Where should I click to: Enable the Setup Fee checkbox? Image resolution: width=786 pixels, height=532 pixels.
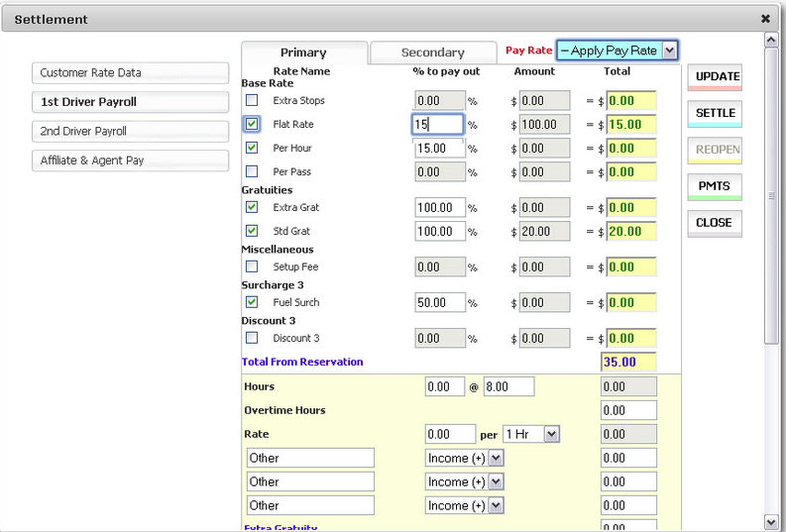pyautogui.click(x=252, y=266)
